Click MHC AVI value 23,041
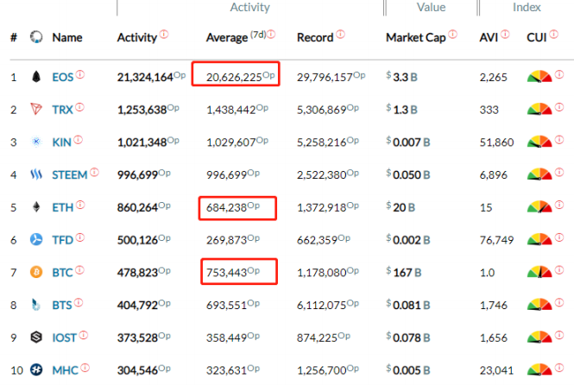Image resolution: width=574 pixels, height=392 pixels. click(496, 370)
